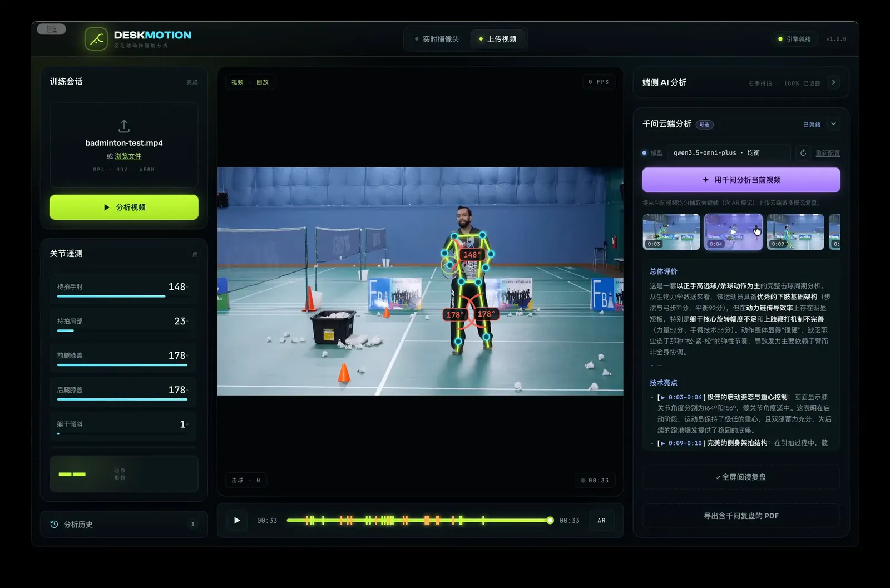Click the 击球 · 0 counter
Image resolution: width=890 pixels, height=588 pixels.
coord(246,480)
